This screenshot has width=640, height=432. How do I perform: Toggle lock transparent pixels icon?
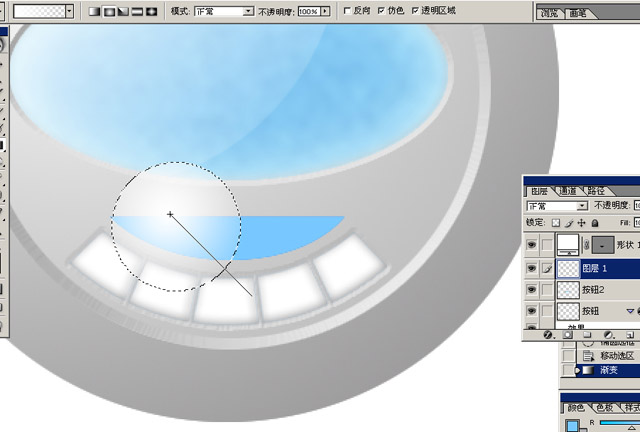[556, 223]
